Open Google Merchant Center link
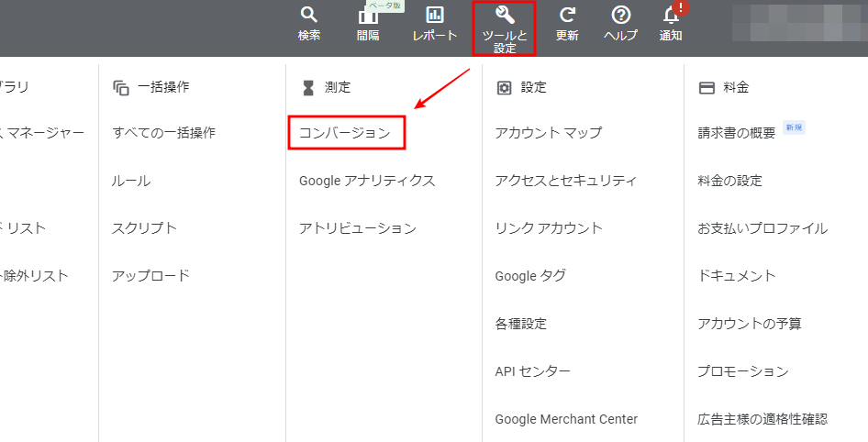The width and height of the screenshot is (868, 442). [566, 419]
